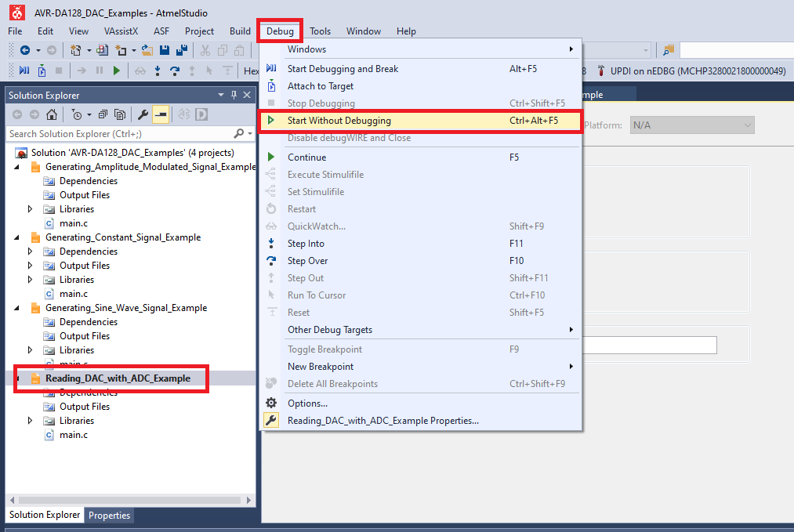The width and height of the screenshot is (794, 532).
Task: Open the File menu
Action: tap(15, 31)
